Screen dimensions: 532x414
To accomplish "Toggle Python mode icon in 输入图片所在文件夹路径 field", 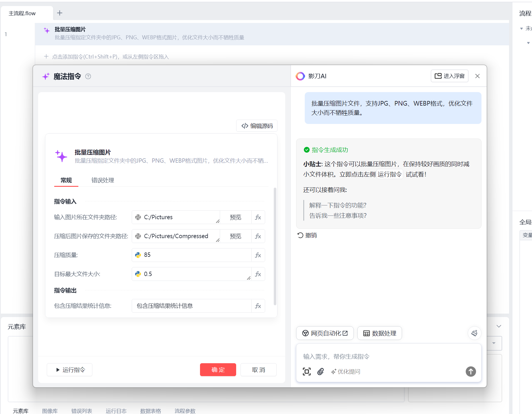I will pyautogui.click(x=138, y=217).
